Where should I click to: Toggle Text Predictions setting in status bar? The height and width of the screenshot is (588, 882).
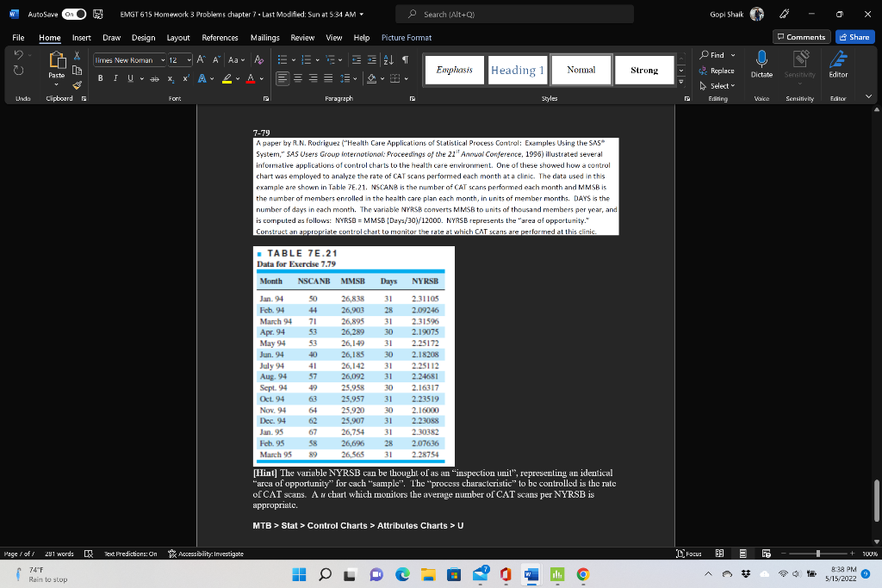pyautogui.click(x=131, y=554)
